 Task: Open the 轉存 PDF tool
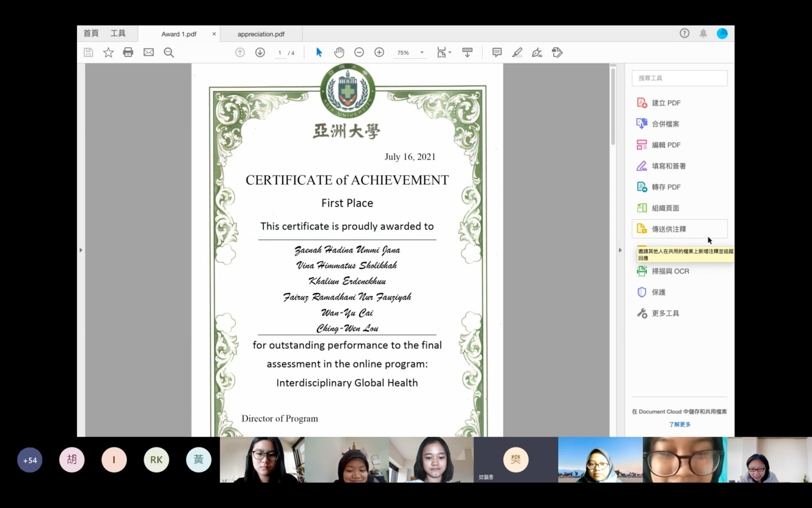click(680, 187)
